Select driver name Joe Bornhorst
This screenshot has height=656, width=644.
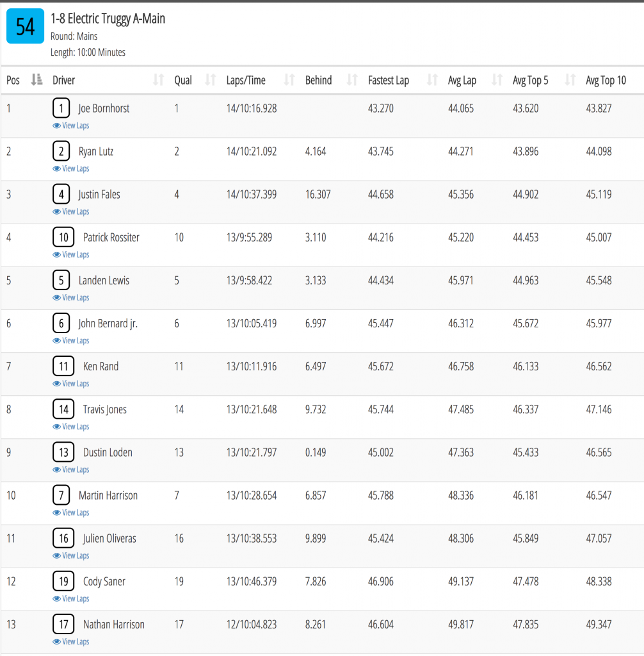pyautogui.click(x=104, y=108)
